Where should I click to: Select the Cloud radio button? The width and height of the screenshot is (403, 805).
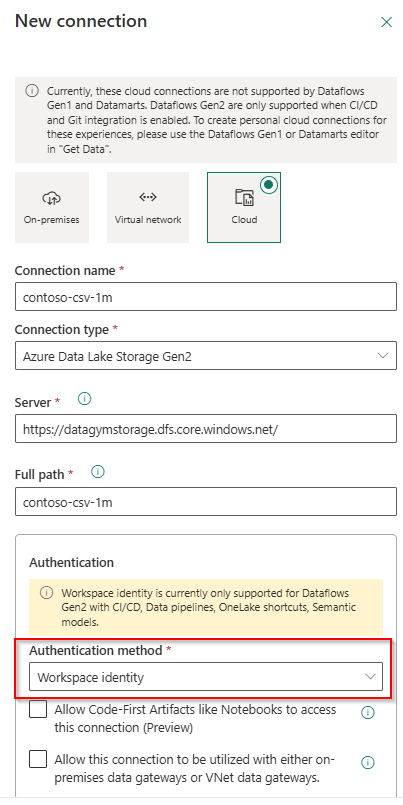click(x=268, y=185)
